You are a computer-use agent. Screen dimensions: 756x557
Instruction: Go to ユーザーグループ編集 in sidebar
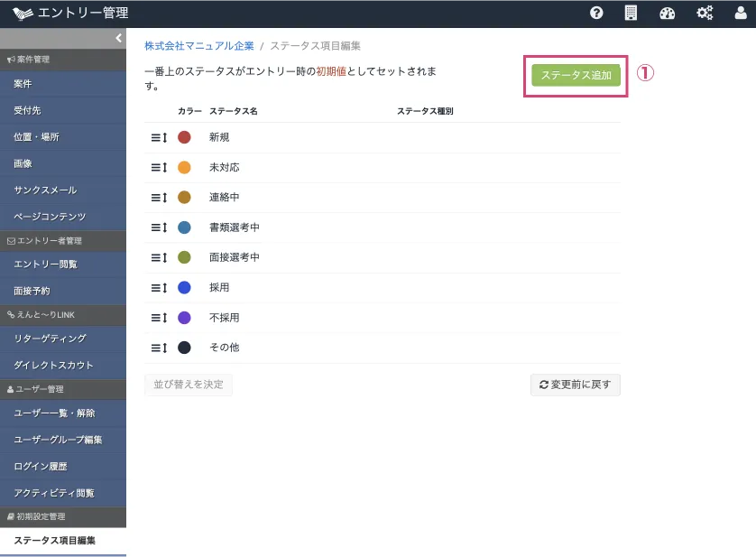pyautogui.click(x=58, y=440)
